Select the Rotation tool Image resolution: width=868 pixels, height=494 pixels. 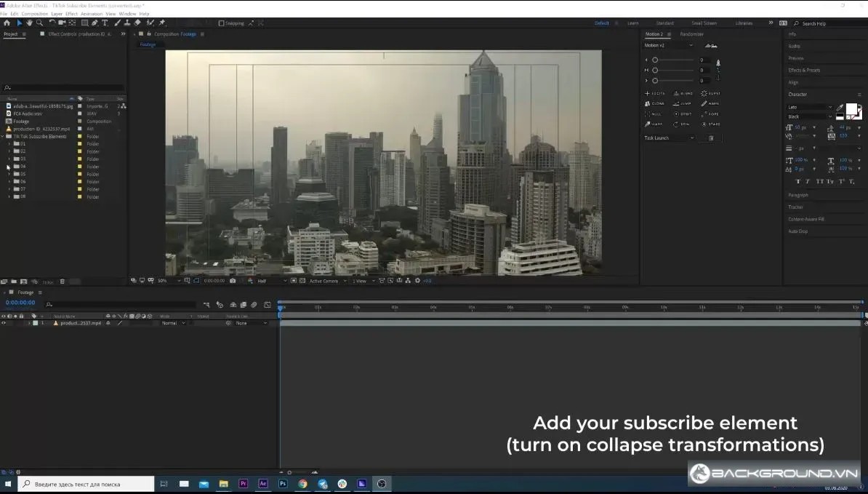coord(52,23)
